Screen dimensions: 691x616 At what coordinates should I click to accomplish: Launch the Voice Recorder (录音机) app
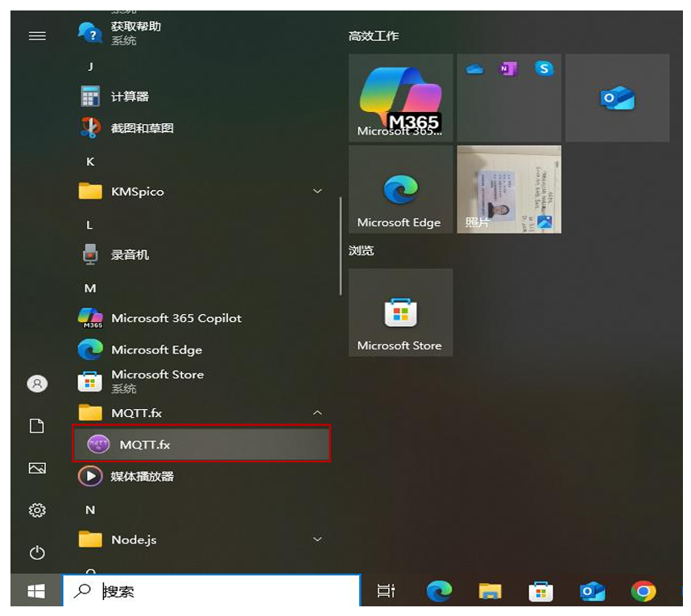(201, 254)
